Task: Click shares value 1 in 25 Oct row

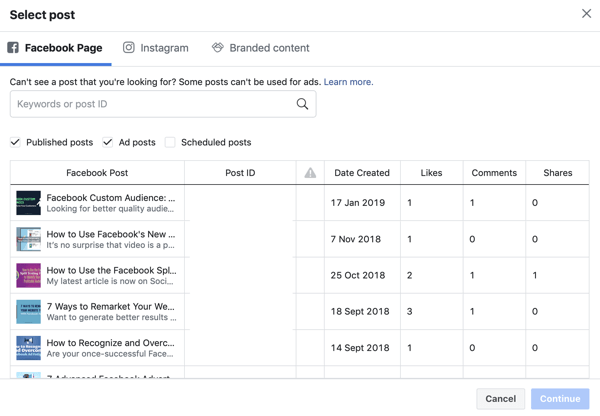Action: (x=535, y=275)
